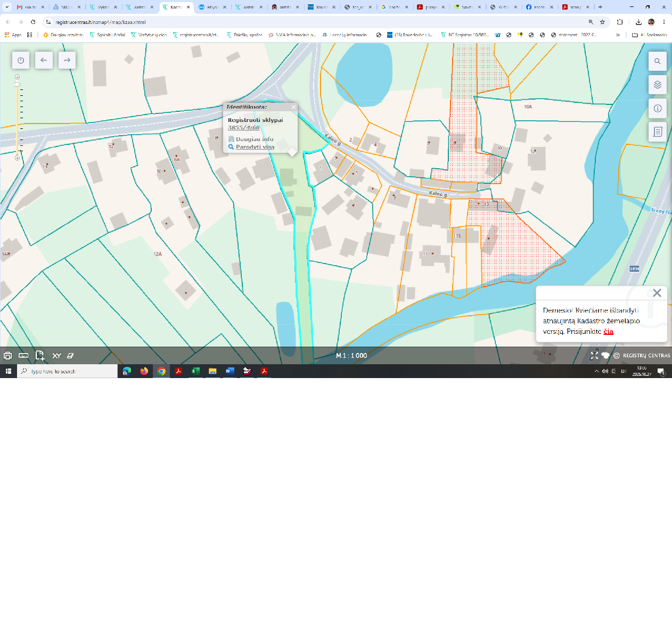Switch to the Gmail browser tab
672x639 pixels.
pyautogui.click(x=31, y=7)
